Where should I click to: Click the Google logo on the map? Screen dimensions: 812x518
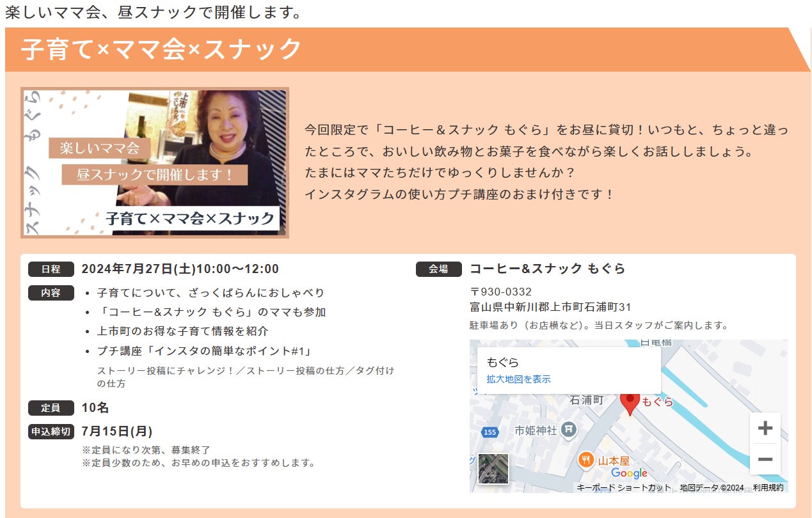(x=629, y=473)
